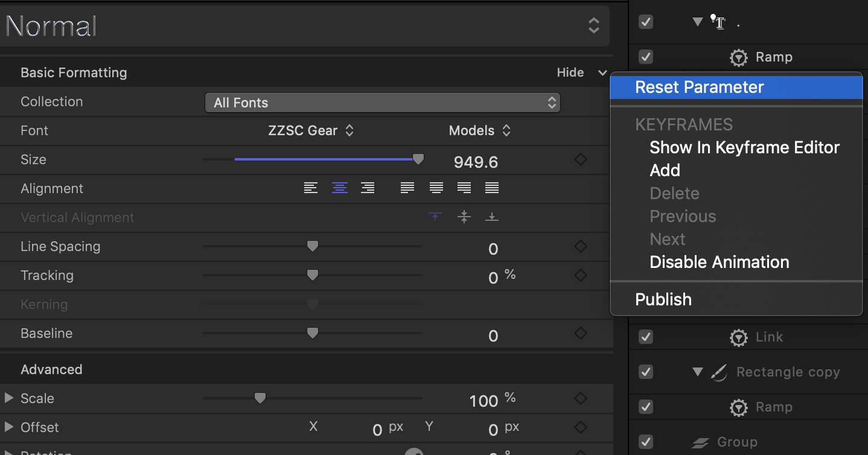Open the ZZSC Gear font dropdown

pyautogui.click(x=311, y=131)
